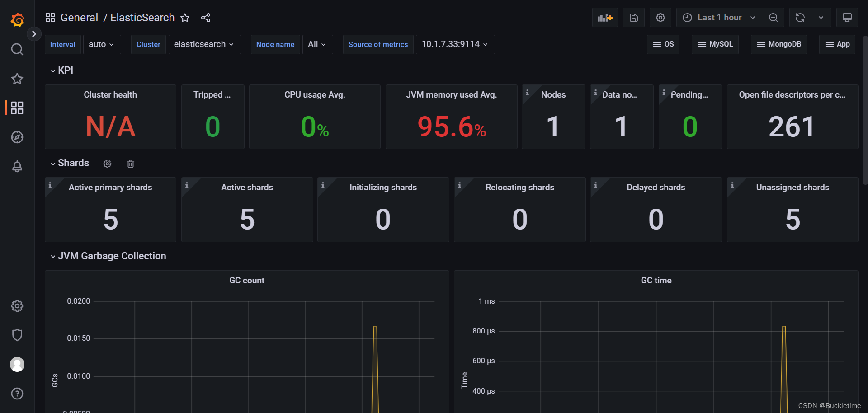Screen dimensions: 868x413
Task: Collapse the JVM Garbage Collection row
Action: point(108,256)
